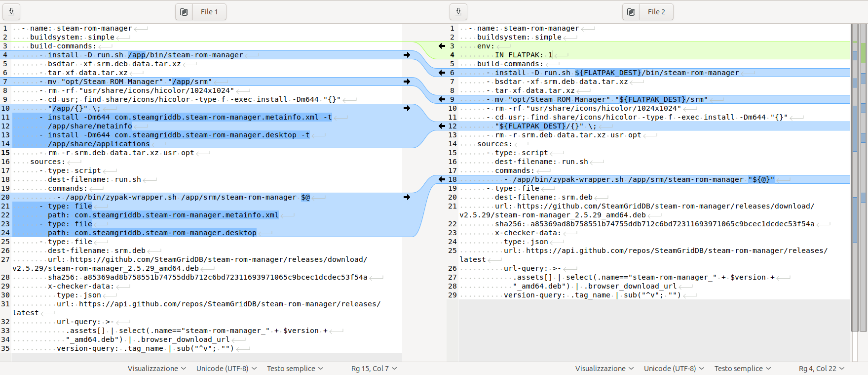The height and width of the screenshot is (375, 868).
Task: Push left line 10 block to the right
Action: coord(407,108)
